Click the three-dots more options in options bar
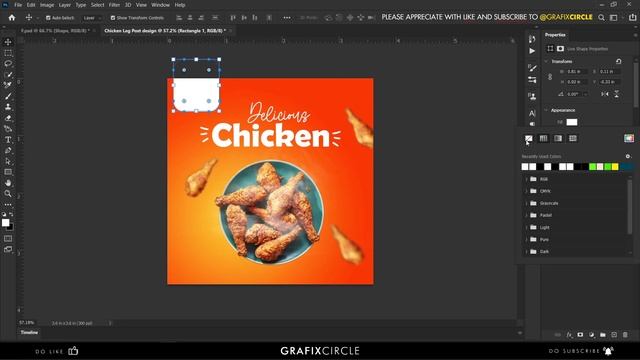Screen dimensions: 640x360 click(287, 18)
